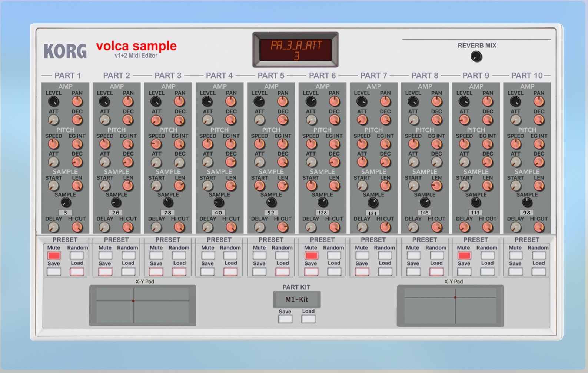Screen dimensions: 588x373
Task: Click the Reverb Mix knob
Action: tap(476, 57)
